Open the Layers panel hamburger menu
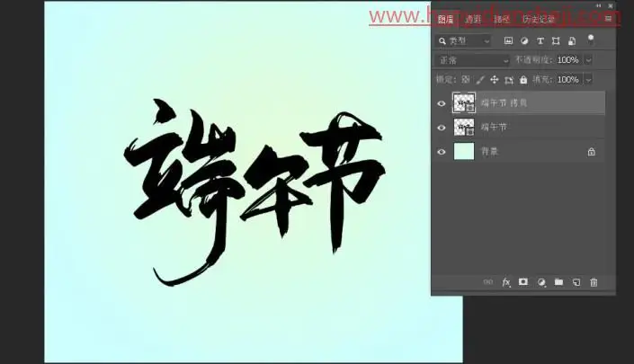The height and width of the screenshot is (364, 634). point(608,19)
